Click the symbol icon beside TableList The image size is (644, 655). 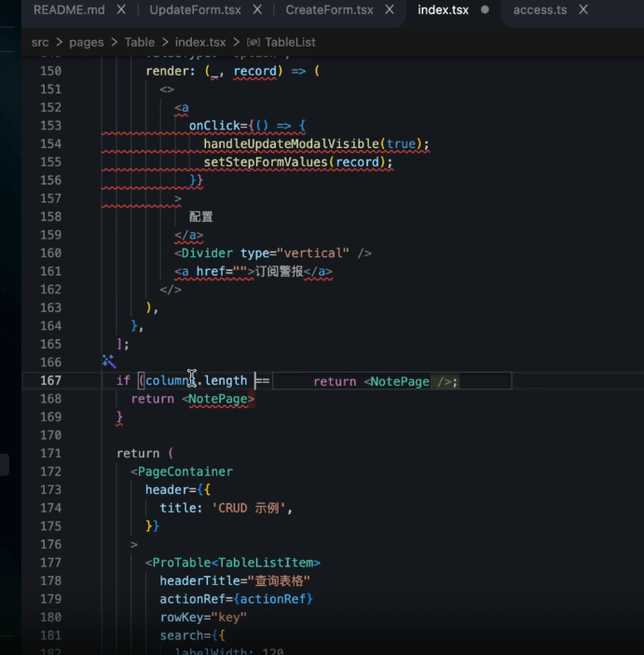[253, 42]
